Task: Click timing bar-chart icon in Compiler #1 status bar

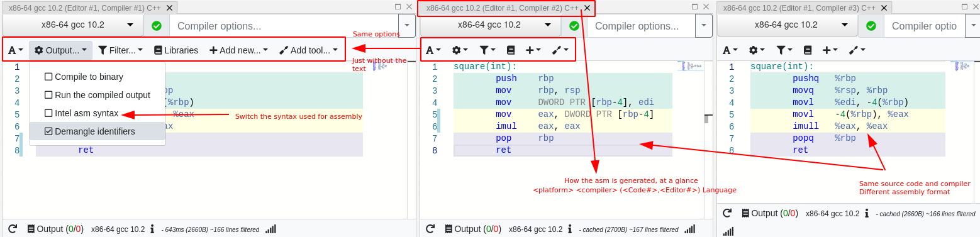Action: coord(270,229)
